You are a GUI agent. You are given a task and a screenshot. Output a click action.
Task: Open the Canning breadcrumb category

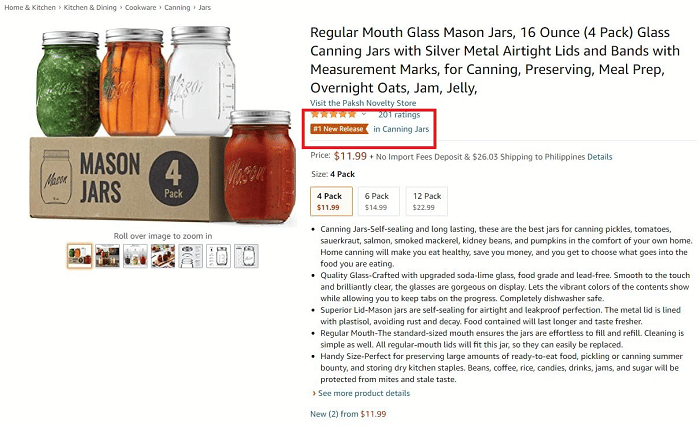click(x=177, y=8)
